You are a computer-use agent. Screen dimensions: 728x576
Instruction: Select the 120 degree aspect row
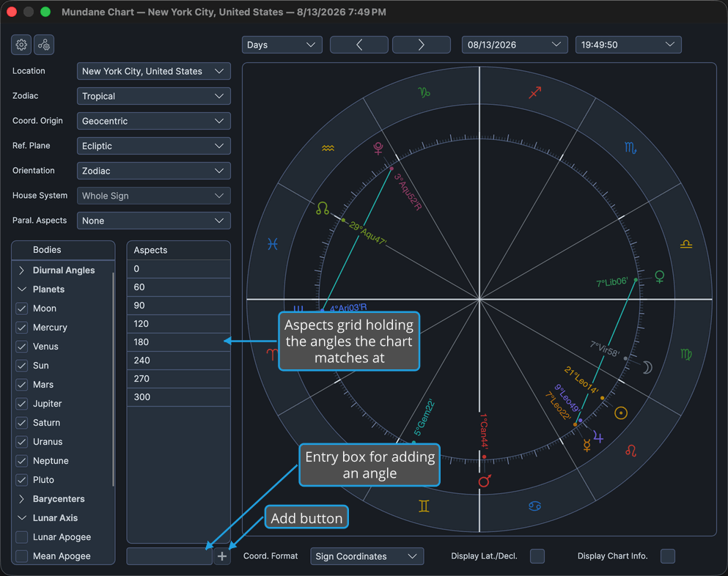coord(179,324)
